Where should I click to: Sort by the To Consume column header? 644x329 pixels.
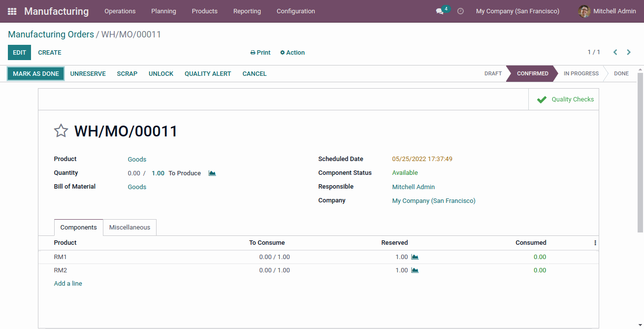[267, 243]
